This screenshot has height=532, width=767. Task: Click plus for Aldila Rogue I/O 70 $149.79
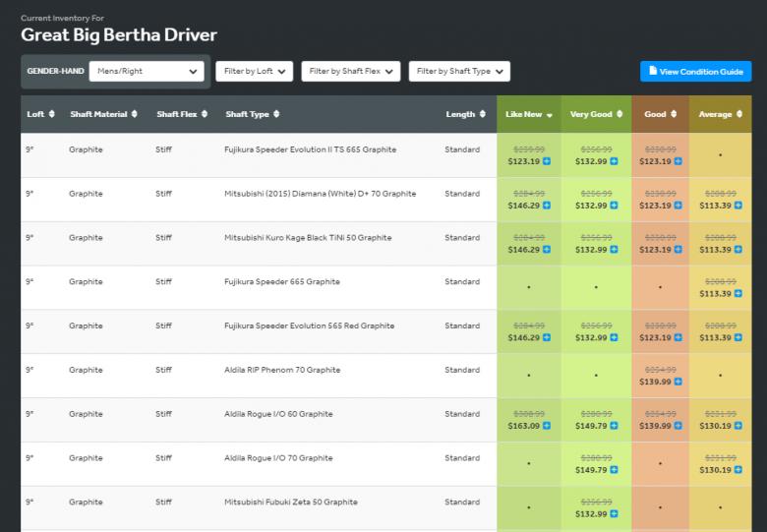[613, 470]
